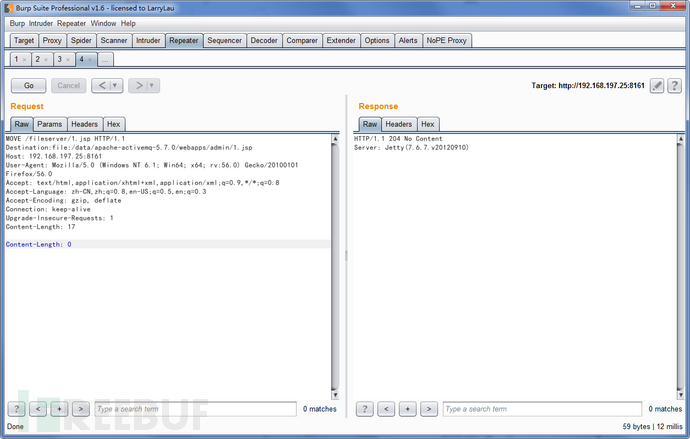Image resolution: width=690 pixels, height=439 pixels.
Task: Go back to previous request in history
Action: [102, 85]
